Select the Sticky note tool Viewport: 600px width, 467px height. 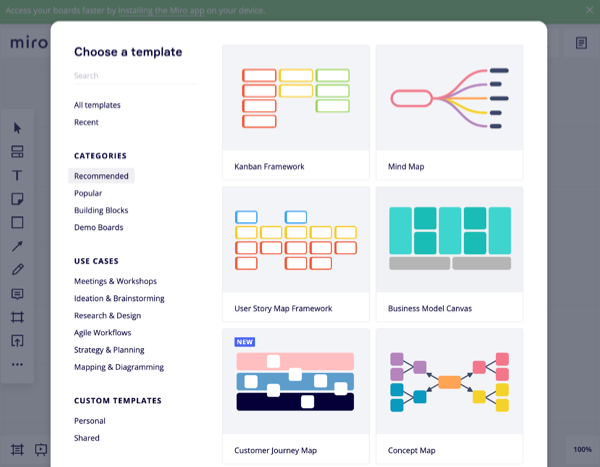[17, 199]
